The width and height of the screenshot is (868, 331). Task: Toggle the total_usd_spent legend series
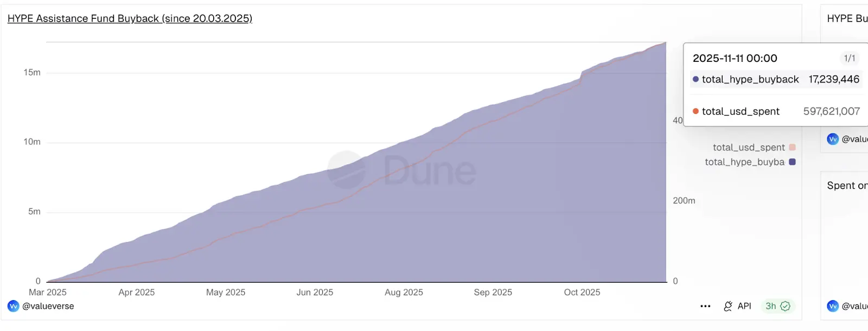pos(749,148)
